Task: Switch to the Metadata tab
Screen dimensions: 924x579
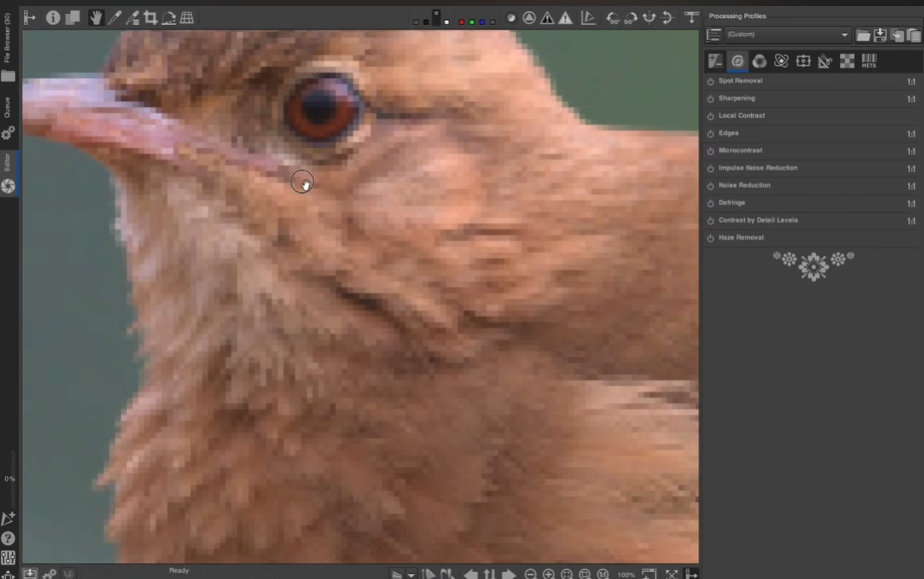Action: (869, 61)
